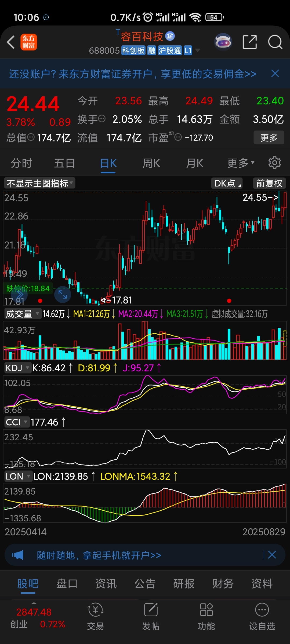Viewport: 290px width, 644px height.
Task: Tap the 创业 index 2847.48 ticker
Action: tap(38, 618)
